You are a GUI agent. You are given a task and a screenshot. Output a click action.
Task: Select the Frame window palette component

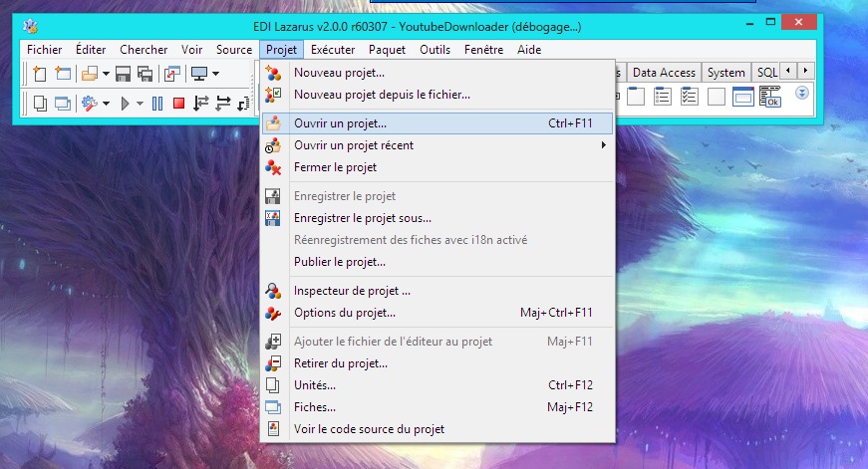point(742,97)
